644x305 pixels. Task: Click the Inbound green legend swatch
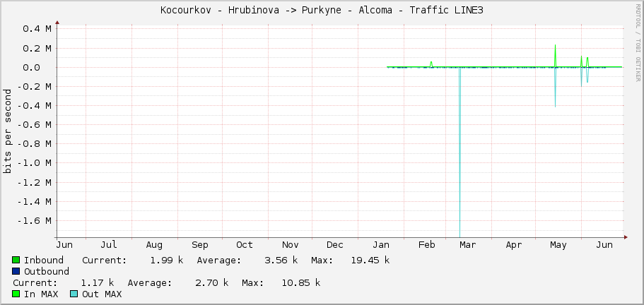(x=16, y=260)
